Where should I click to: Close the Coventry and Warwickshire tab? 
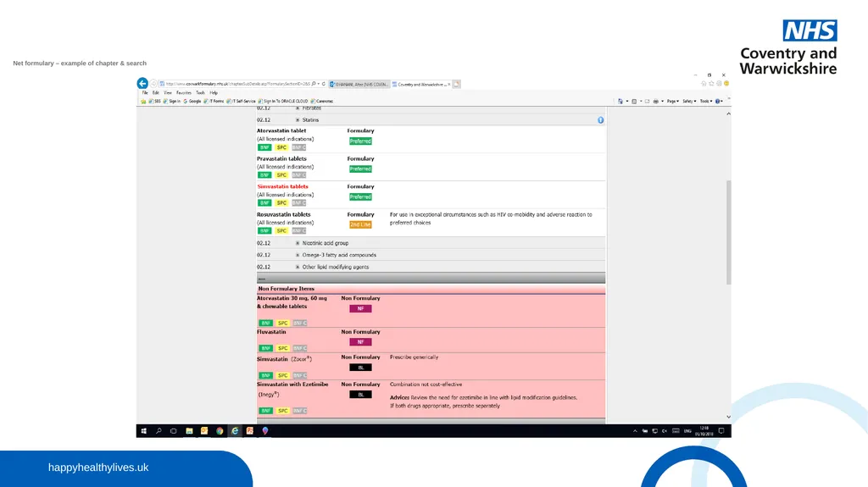[x=449, y=84]
